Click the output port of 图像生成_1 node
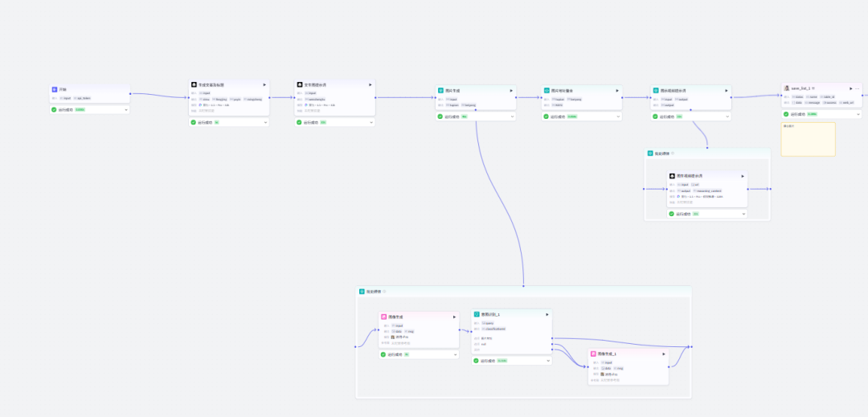This screenshot has height=417, width=868. coord(669,366)
